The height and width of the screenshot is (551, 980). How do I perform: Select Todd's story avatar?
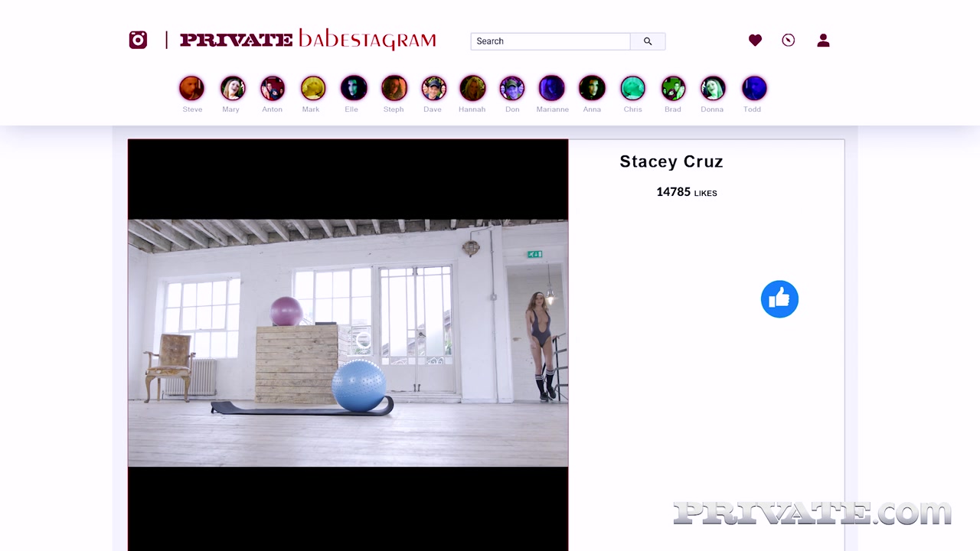pos(753,89)
